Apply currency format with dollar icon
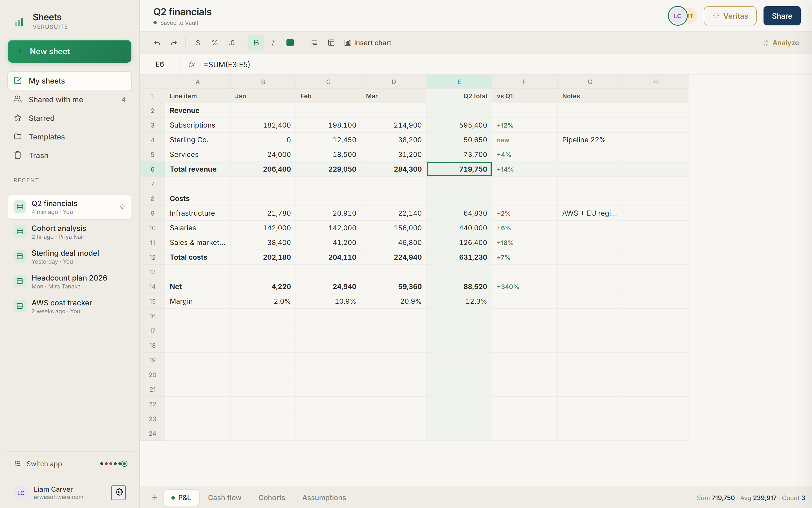 point(198,43)
